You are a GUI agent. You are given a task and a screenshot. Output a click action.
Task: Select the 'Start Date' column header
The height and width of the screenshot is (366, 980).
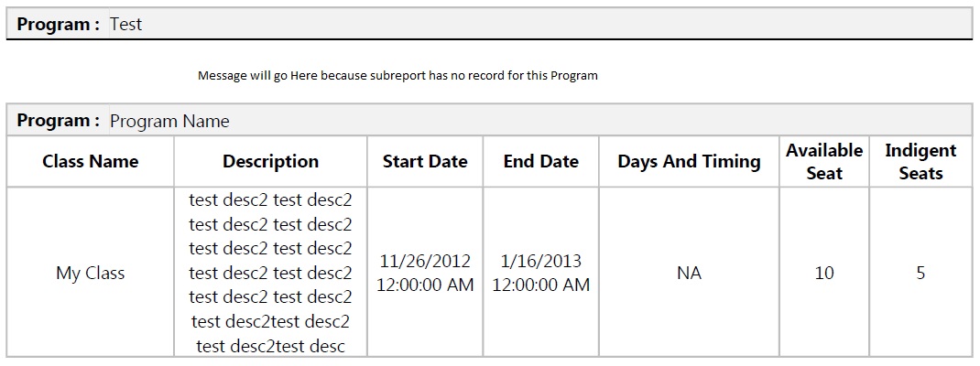click(425, 162)
